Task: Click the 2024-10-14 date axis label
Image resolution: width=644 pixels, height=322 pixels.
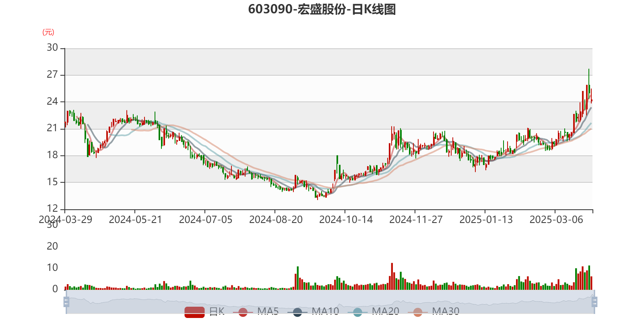Action: point(346,220)
